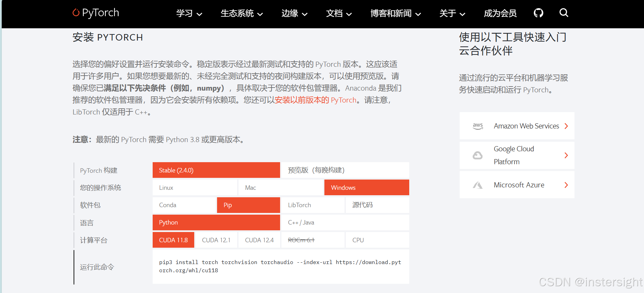Choose Mac operating system
644x293 pixels.
[x=280, y=187]
